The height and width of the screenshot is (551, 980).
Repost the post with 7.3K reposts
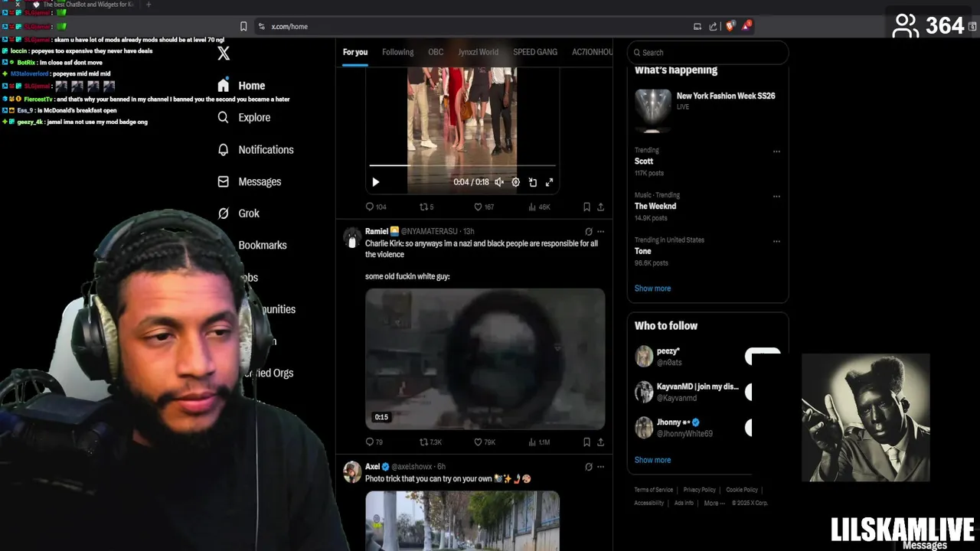point(430,442)
